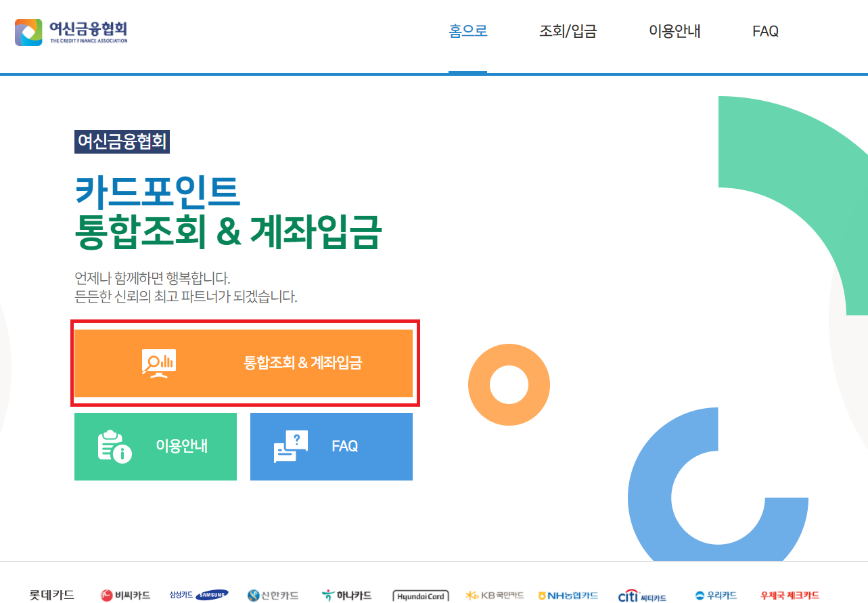Click the Samsung 삼성카드 logo

[198, 596]
